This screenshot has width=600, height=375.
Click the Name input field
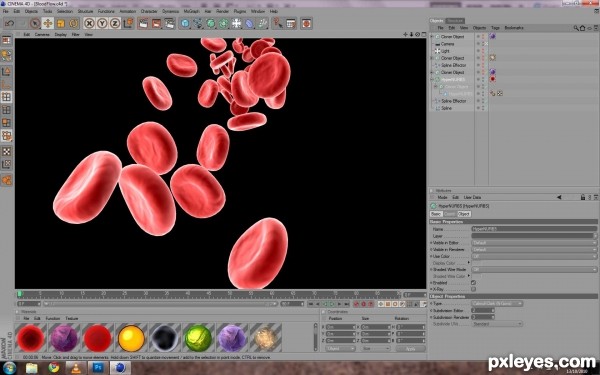(534, 229)
